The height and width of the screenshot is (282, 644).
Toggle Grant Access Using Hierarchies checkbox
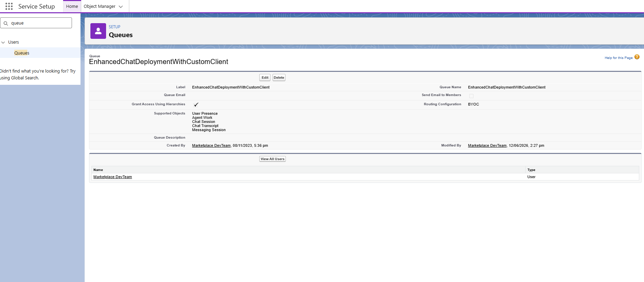196,105
